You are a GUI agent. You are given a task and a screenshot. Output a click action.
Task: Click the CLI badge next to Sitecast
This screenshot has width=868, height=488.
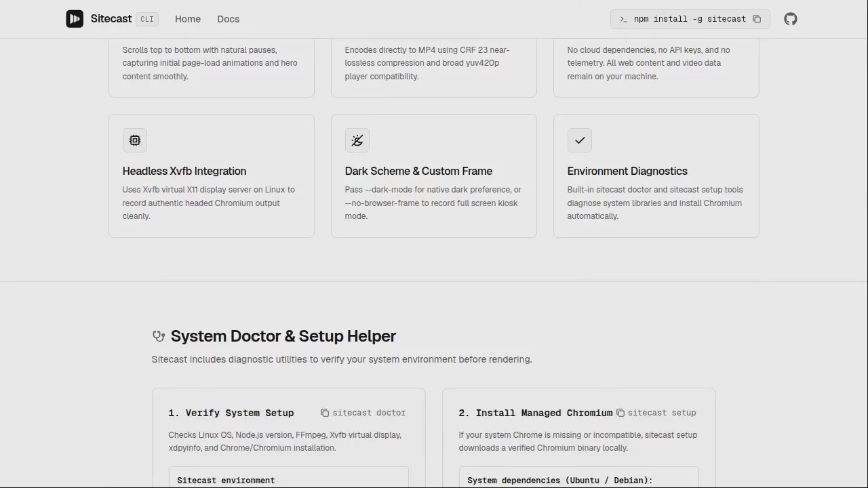147,19
